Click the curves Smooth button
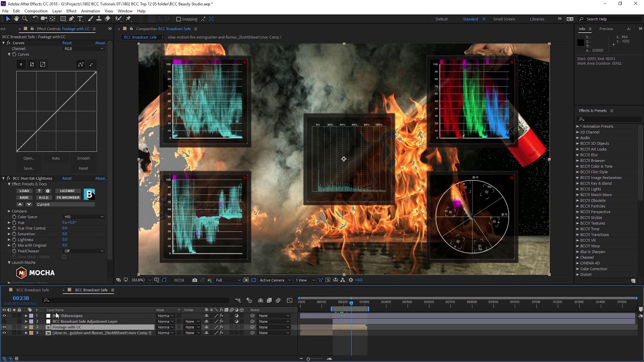The image size is (644, 362). (x=84, y=158)
